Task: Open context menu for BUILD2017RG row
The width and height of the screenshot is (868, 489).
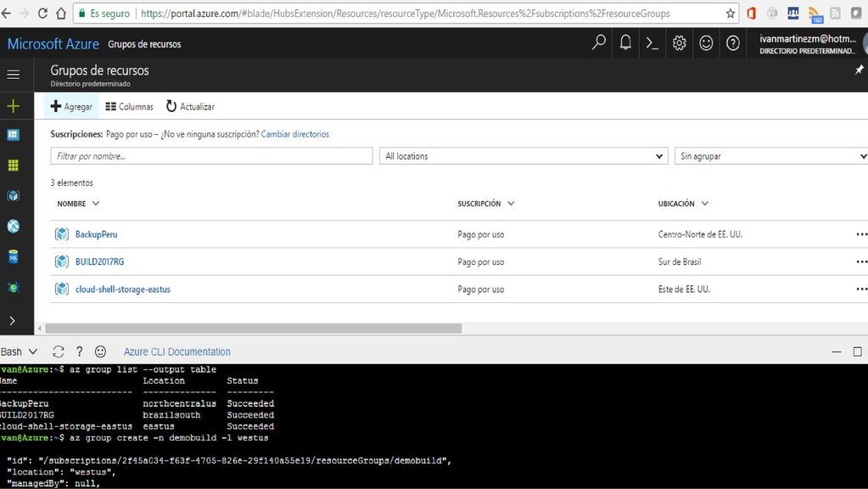Action: pyautogui.click(x=861, y=261)
